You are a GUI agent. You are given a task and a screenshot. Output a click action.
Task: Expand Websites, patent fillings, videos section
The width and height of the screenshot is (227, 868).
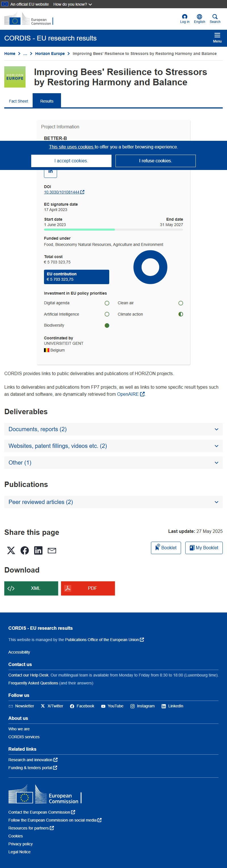(x=113, y=446)
